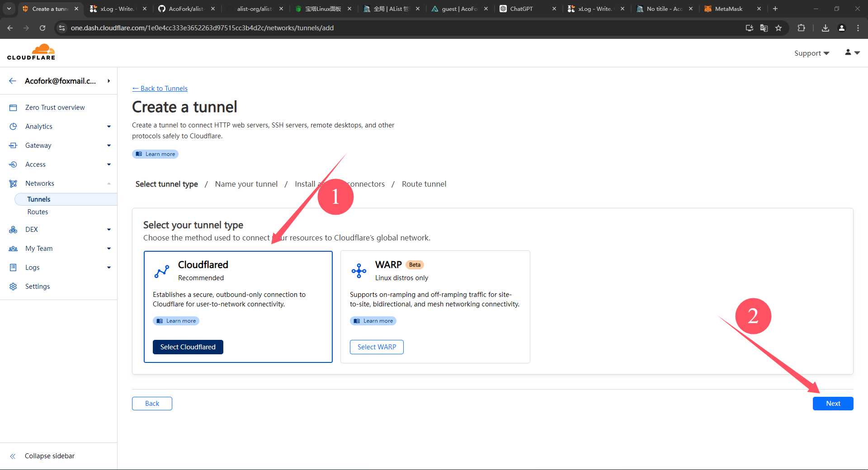Viewport: 868px width, 470px height.
Task: Click the Settings gear icon
Action: (x=13, y=287)
